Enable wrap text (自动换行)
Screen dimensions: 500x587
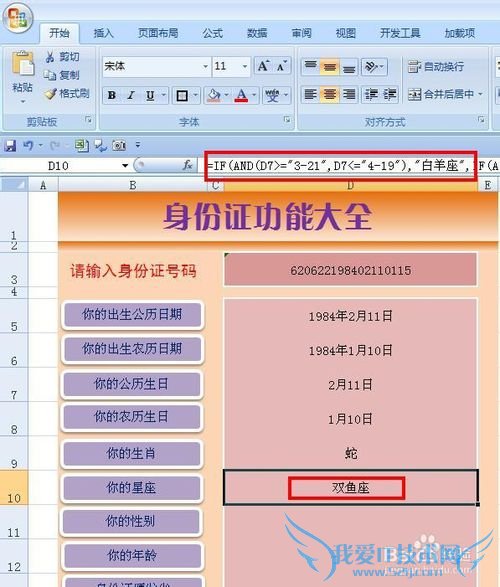(x=436, y=67)
